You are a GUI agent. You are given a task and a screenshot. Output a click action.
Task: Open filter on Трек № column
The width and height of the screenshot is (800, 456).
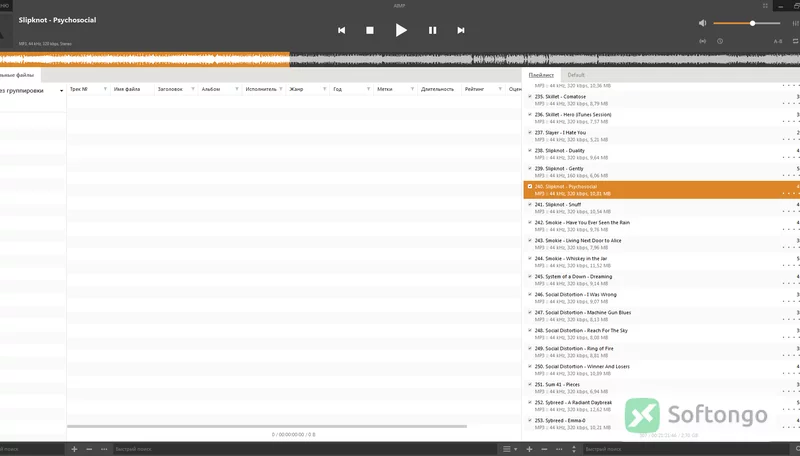[x=105, y=89]
